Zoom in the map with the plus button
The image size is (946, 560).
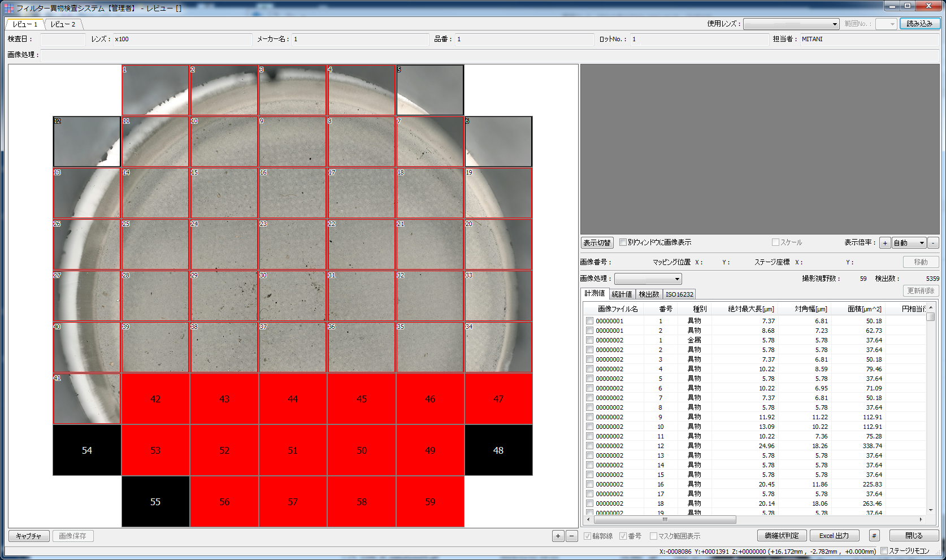point(558,536)
